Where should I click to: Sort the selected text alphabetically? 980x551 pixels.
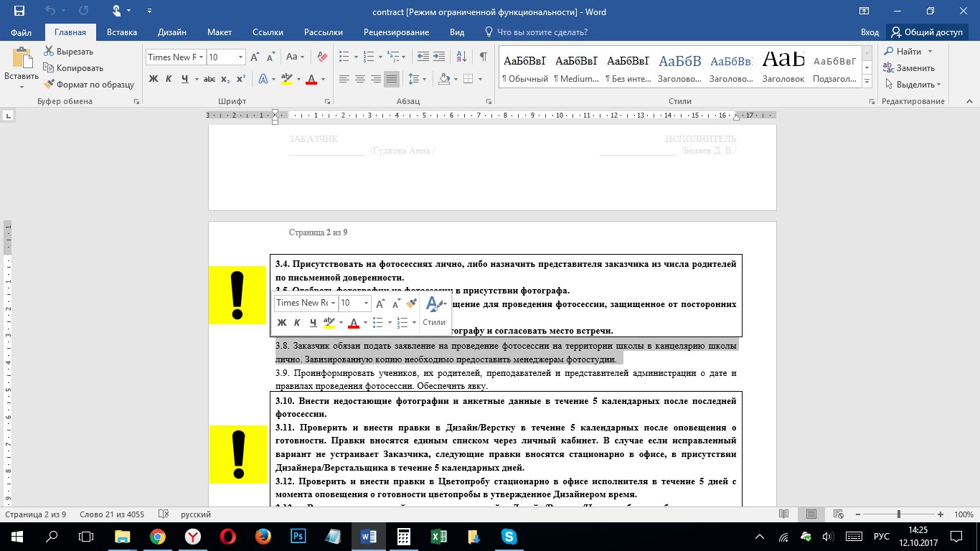(x=463, y=57)
